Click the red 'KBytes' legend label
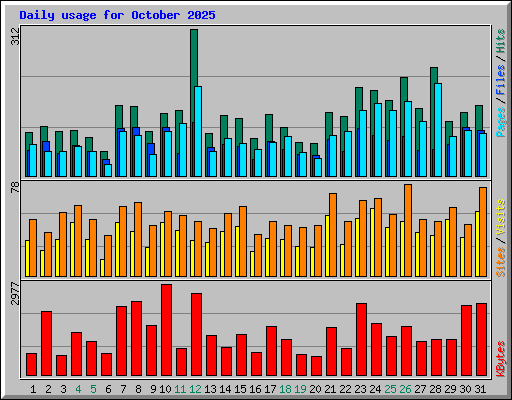The image size is (512, 400). coord(501,359)
